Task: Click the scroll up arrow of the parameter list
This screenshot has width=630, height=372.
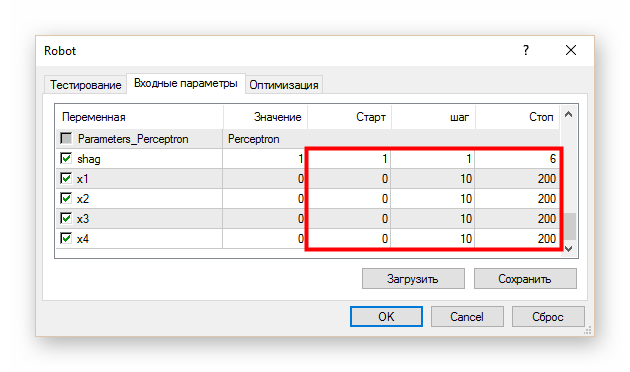Action: click(569, 114)
